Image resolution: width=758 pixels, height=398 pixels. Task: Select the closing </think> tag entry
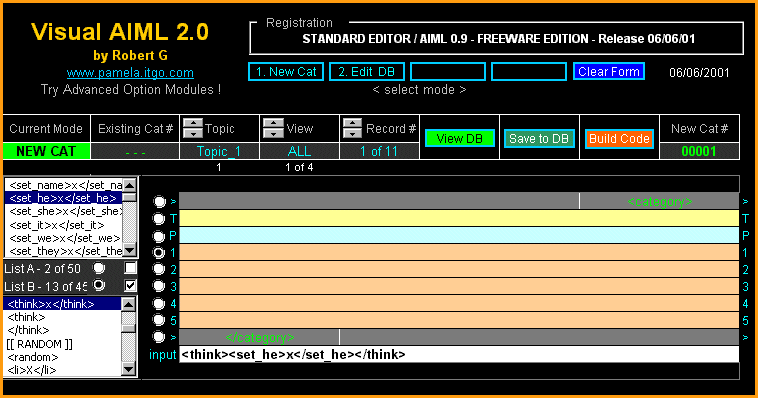pyautogui.click(x=62, y=330)
